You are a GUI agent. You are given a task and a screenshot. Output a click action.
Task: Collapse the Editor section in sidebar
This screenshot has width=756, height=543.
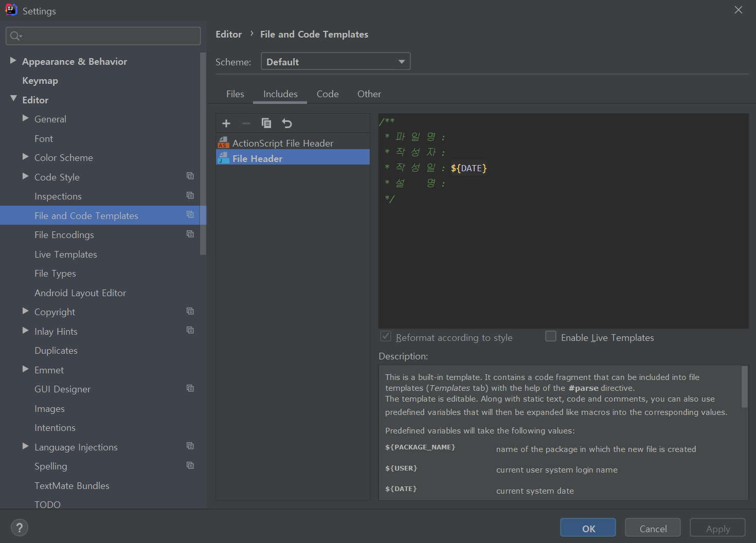pos(13,99)
